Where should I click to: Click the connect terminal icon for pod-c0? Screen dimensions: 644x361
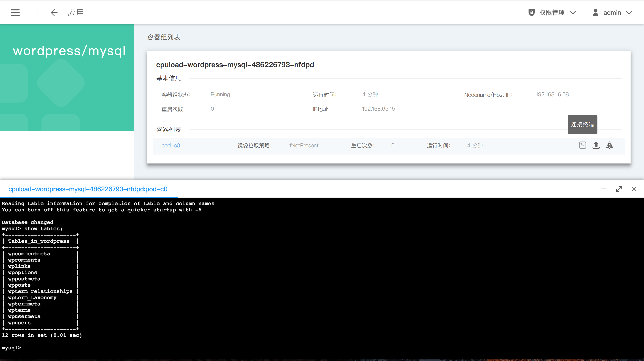[582, 145]
